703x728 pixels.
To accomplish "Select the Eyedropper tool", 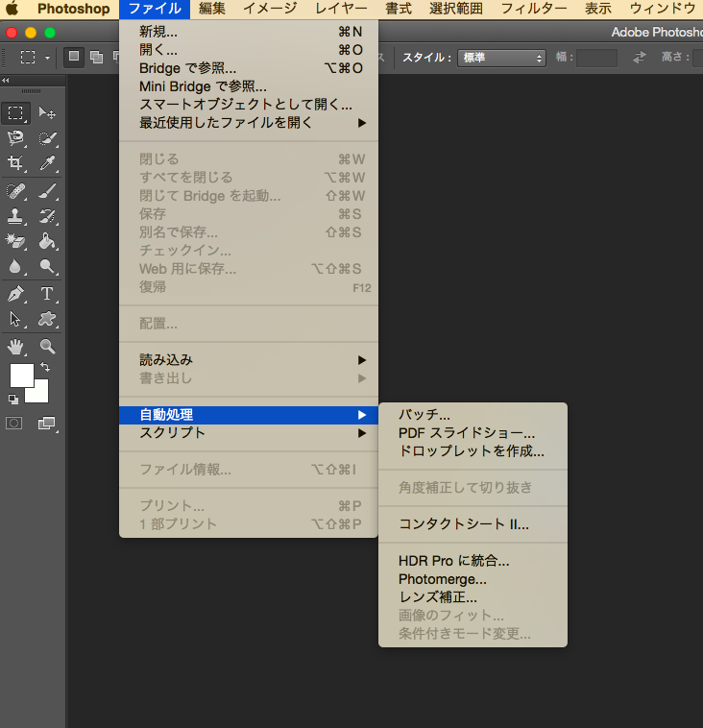I will pyautogui.click(x=47, y=163).
